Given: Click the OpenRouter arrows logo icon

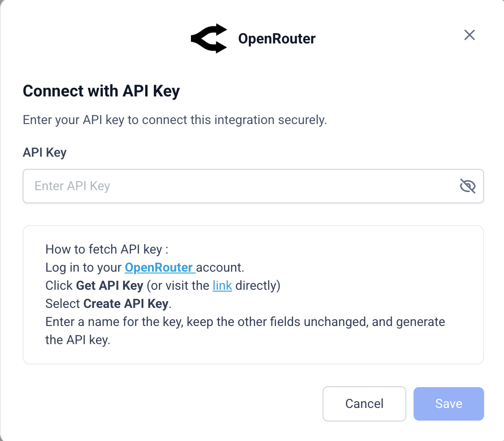Looking at the screenshot, I should click(x=209, y=38).
